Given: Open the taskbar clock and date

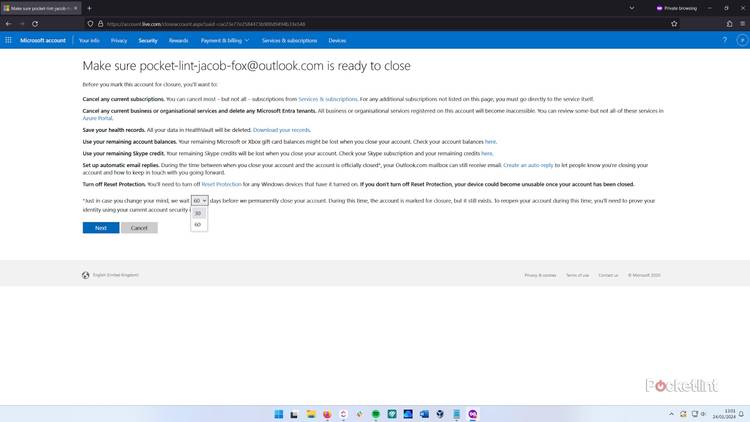Looking at the screenshot, I should click(x=724, y=414).
